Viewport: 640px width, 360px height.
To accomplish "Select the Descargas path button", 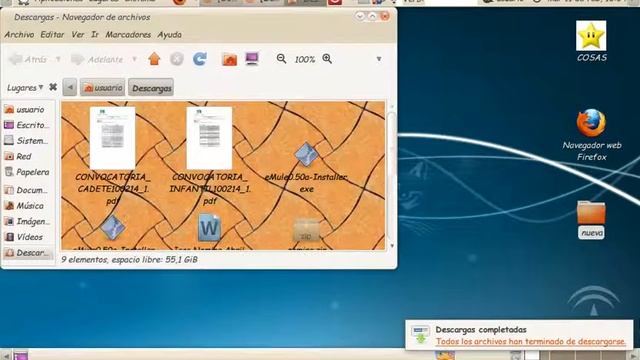I will pos(151,88).
